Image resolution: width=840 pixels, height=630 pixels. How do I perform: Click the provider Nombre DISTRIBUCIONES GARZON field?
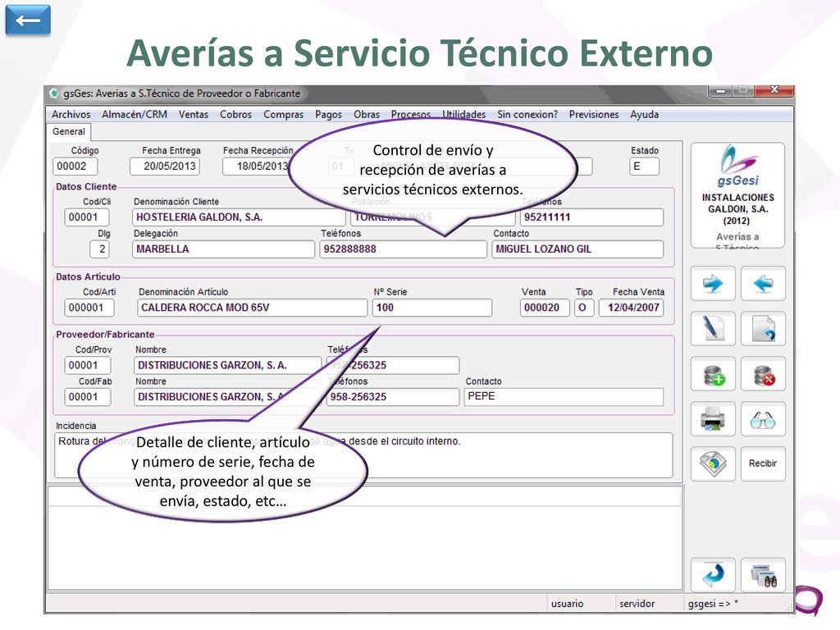pyautogui.click(x=228, y=365)
